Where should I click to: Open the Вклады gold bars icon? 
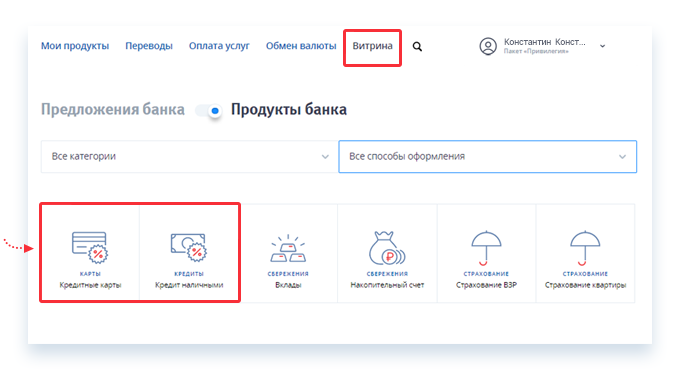pyautogui.click(x=288, y=248)
